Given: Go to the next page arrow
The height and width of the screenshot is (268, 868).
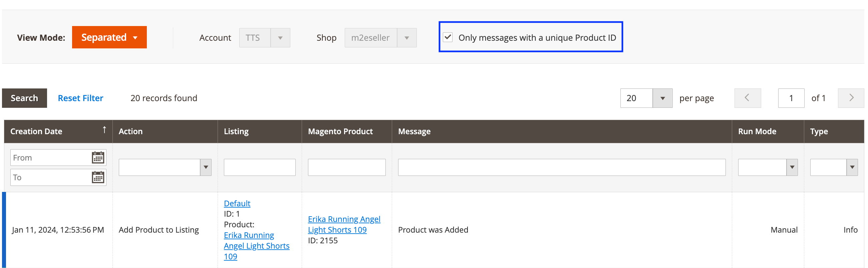Looking at the screenshot, I should coord(851,98).
